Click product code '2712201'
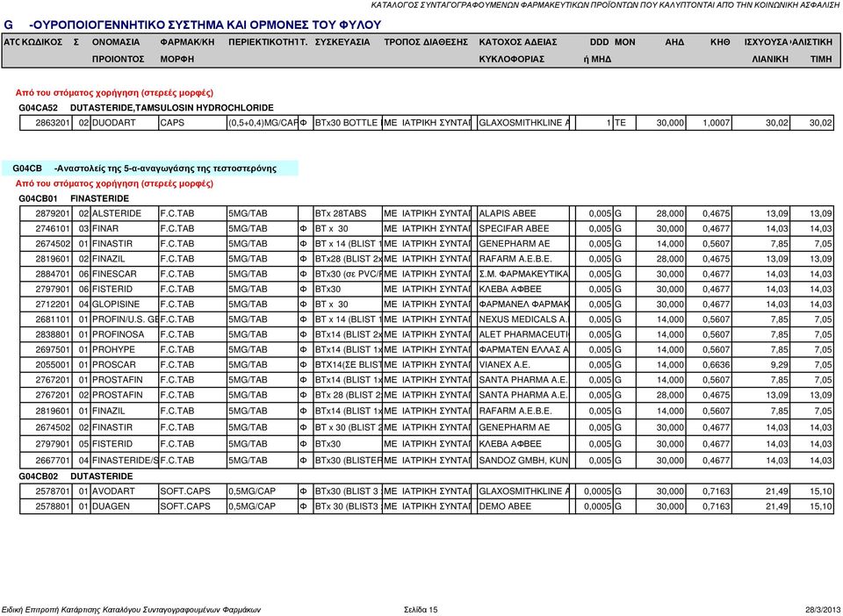The width and height of the screenshot is (843, 616). point(53,304)
